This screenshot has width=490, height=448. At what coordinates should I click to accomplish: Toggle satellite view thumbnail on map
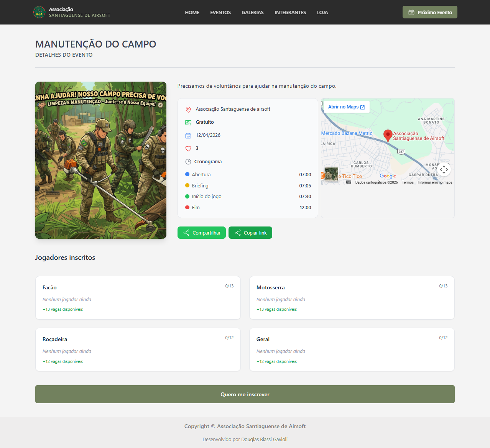(332, 174)
